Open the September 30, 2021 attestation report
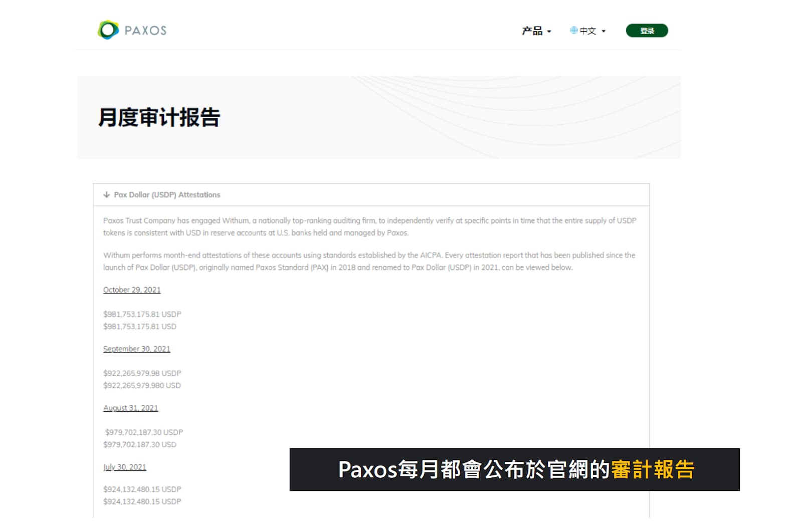The image size is (802, 532). (137, 349)
